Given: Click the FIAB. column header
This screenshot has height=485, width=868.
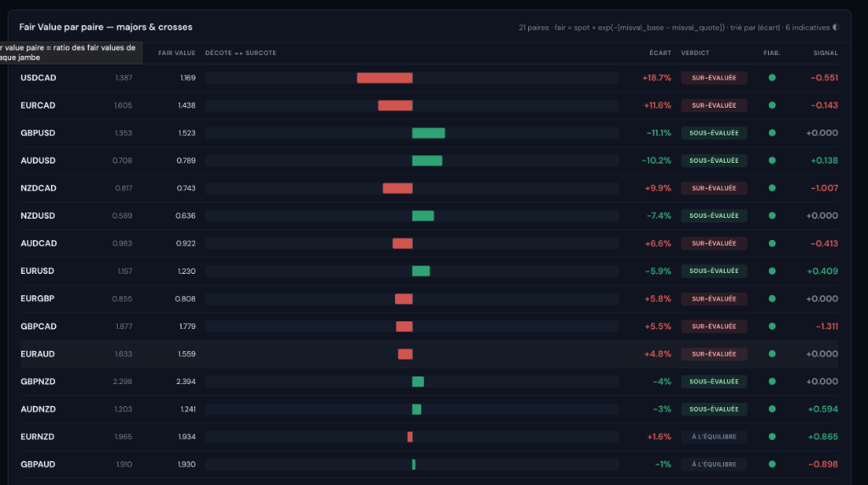Looking at the screenshot, I should pos(771,53).
